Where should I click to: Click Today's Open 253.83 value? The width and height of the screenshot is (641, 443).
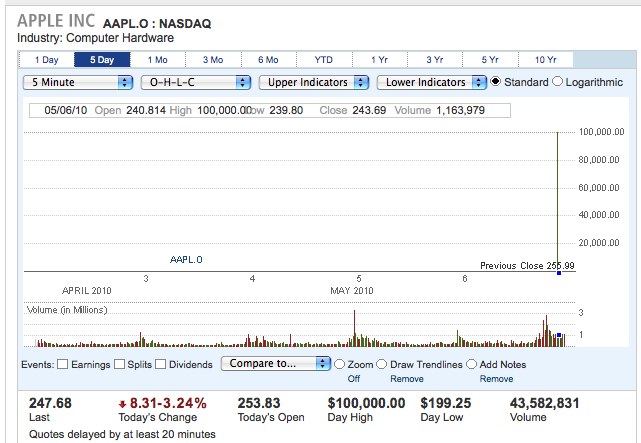(259, 403)
